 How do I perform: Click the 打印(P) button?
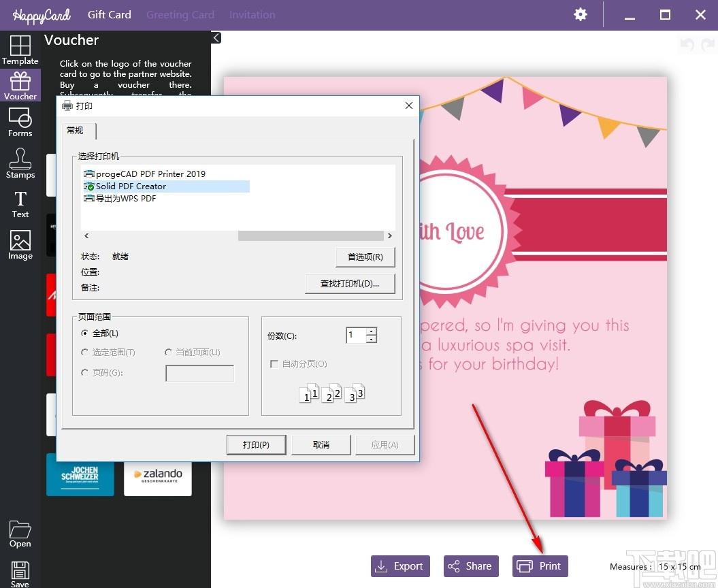pyautogui.click(x=256, y=444)
